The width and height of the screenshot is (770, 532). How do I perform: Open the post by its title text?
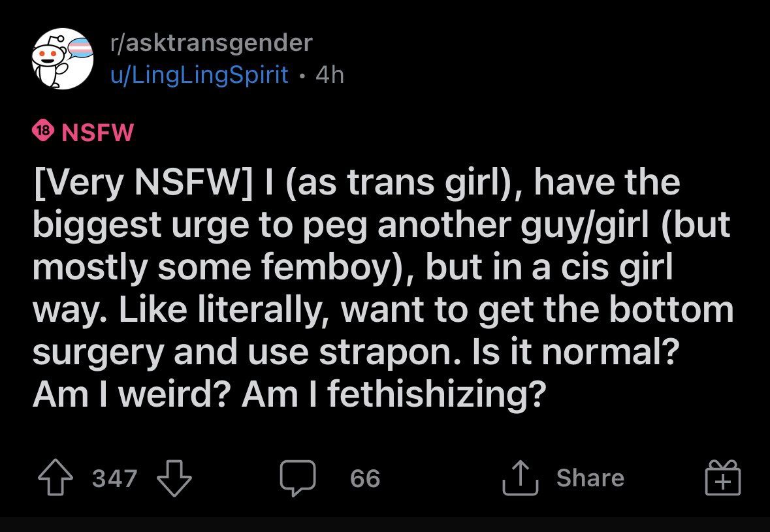(383, 288)
